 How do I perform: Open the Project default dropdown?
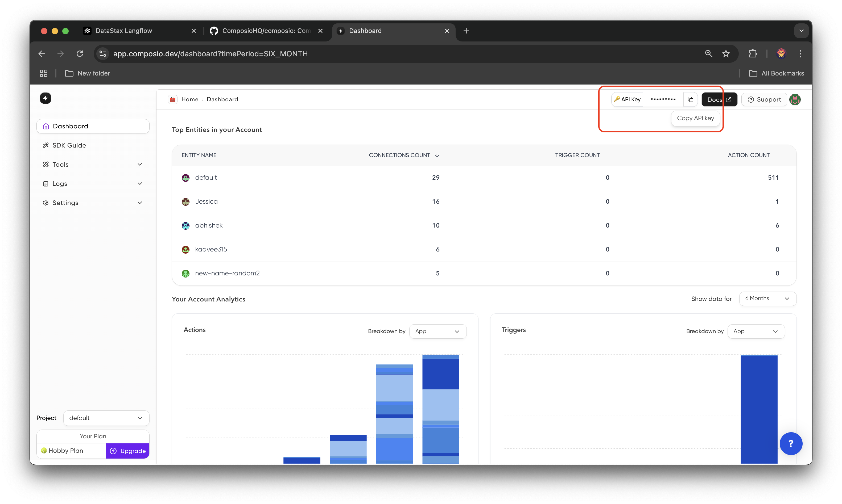[x=106, y=418]
